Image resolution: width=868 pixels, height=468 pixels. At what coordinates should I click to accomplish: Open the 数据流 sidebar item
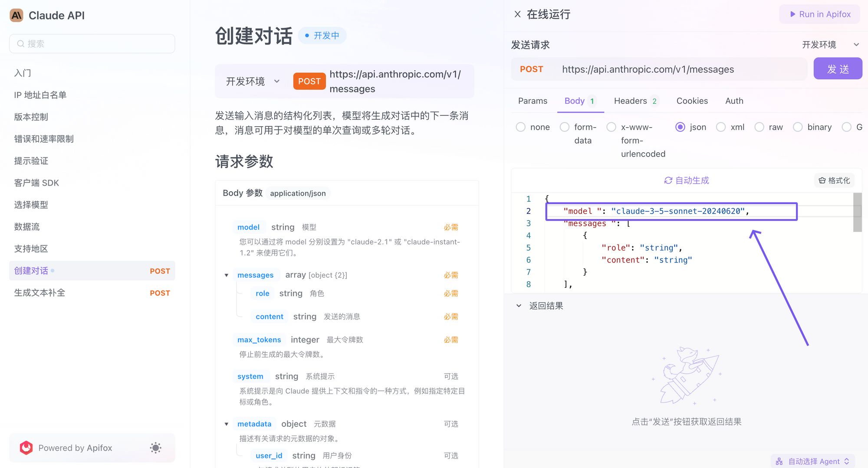[x=92, y=227]
